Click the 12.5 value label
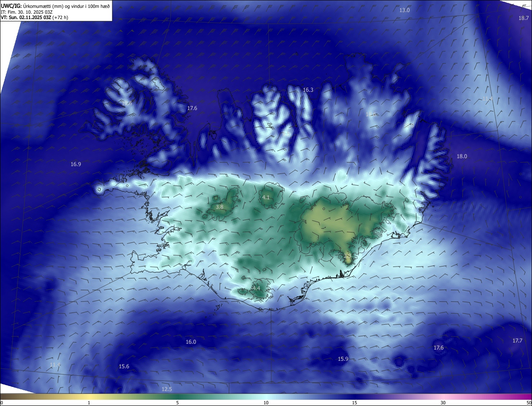The image size is (532, 406). 167,389
